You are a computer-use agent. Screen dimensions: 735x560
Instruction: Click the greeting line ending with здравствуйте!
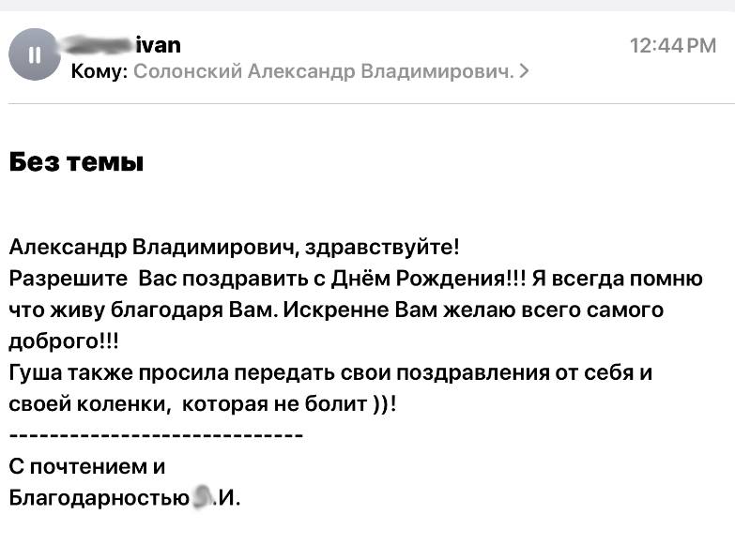point(235,248)
